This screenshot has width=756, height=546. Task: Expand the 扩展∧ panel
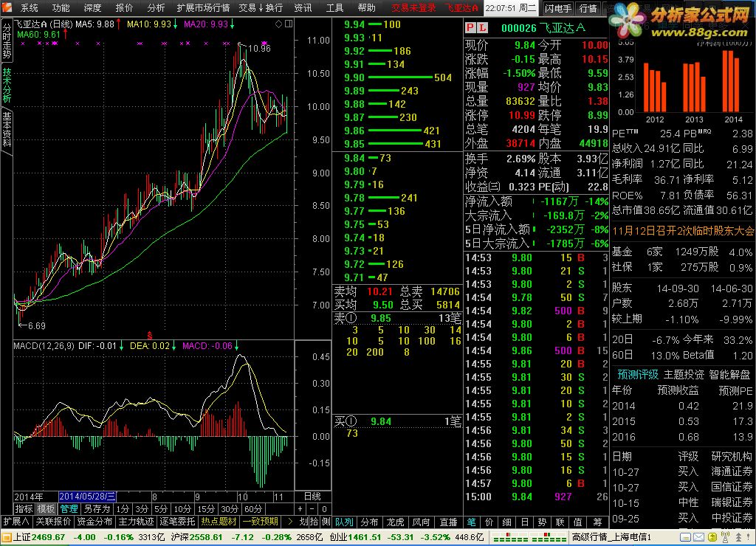[16, 522]
